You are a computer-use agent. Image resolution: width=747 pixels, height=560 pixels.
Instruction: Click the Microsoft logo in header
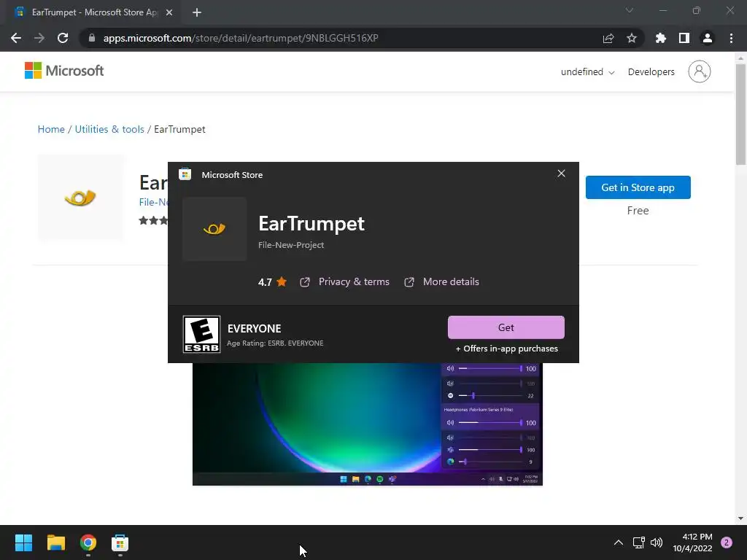[64, 71]
